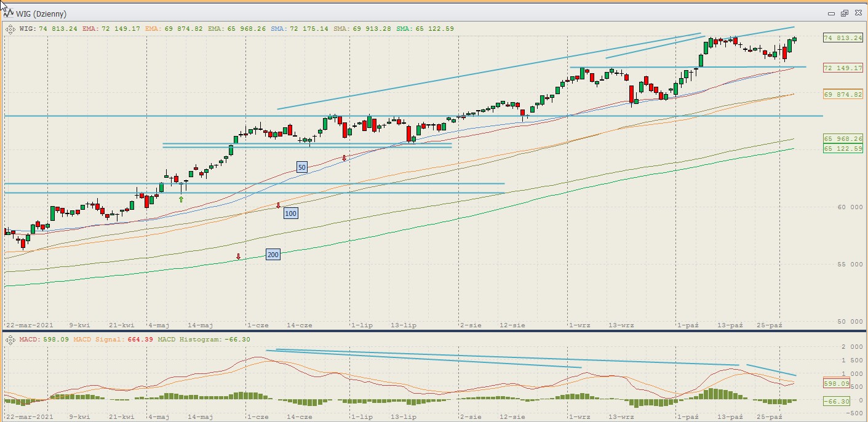Click the -66.30 histogram value tag on axis
The width and height of the screenshot is (868, 422).
tap(836, 401)
